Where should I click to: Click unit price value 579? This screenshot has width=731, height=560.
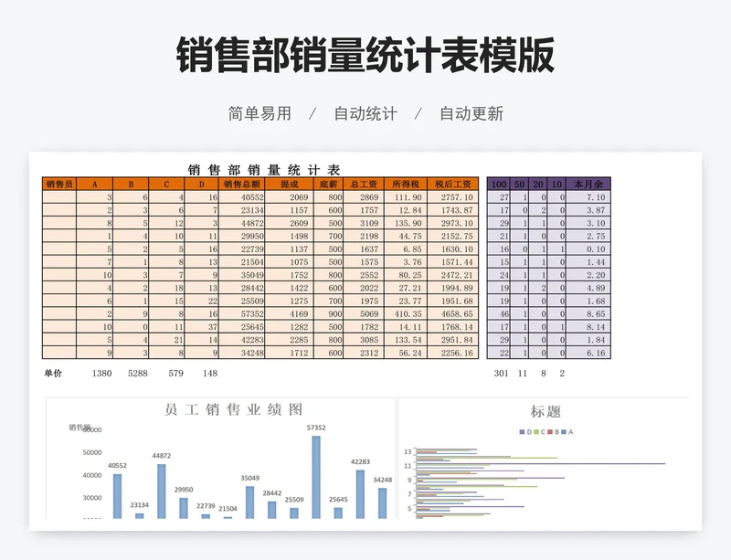175,373
